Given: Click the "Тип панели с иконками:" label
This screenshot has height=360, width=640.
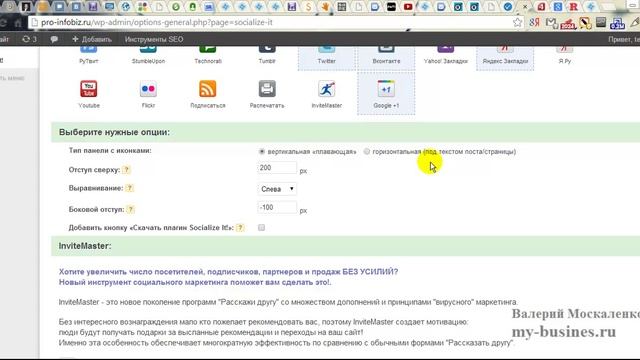Looking at the screenshot, I should (x=110, y=151).
